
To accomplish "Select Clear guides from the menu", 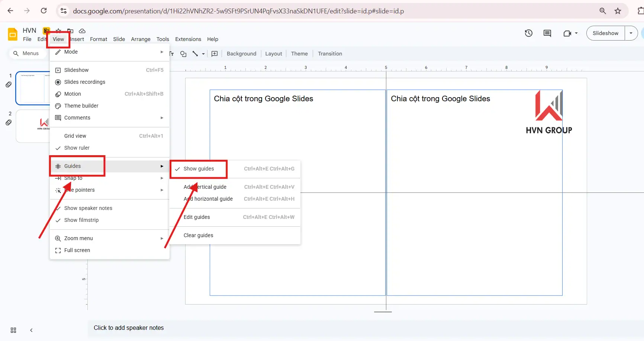I will tap(198, 235).
